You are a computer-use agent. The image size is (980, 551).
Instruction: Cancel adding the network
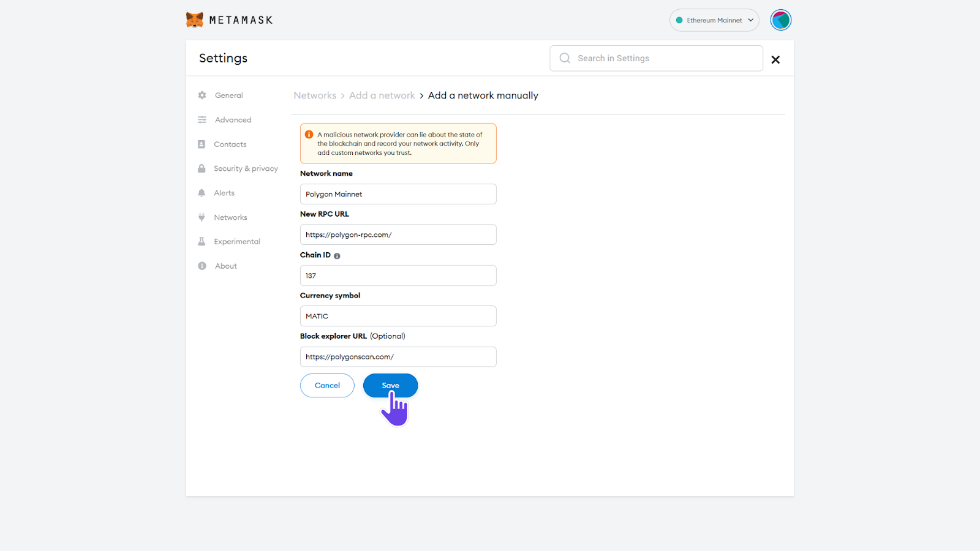pos(327,386)
